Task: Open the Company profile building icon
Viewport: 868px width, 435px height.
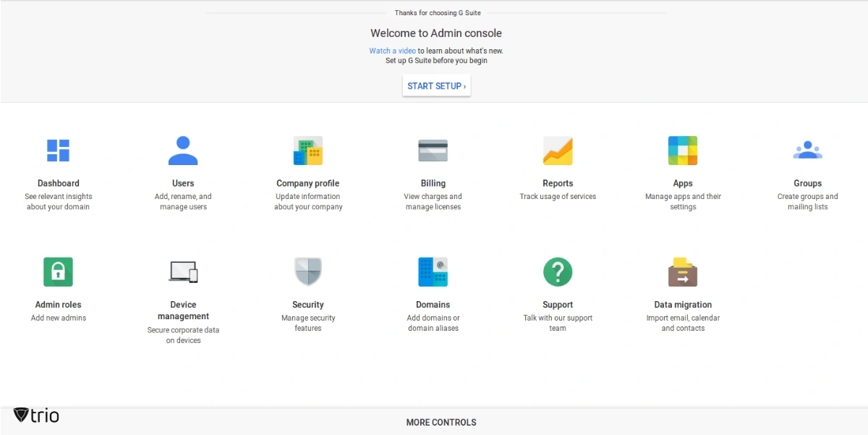Action: (x=308, y=151)
